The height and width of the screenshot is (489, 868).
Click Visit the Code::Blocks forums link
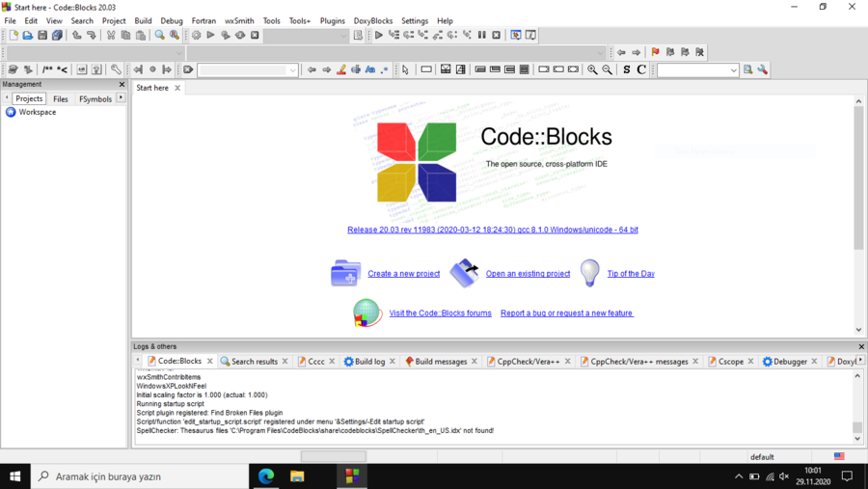pos(440,312)
